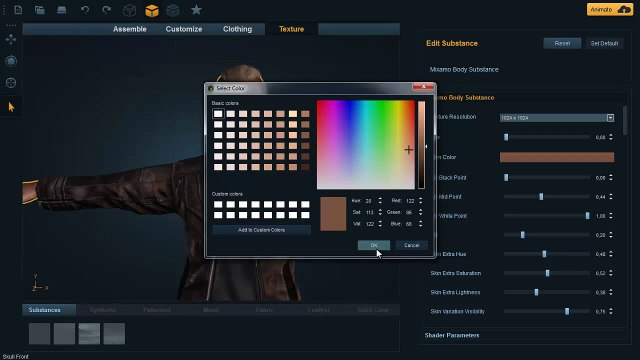640x360 pixels.
Task: Open the Clothing tab
Action: tap(238, 29)
